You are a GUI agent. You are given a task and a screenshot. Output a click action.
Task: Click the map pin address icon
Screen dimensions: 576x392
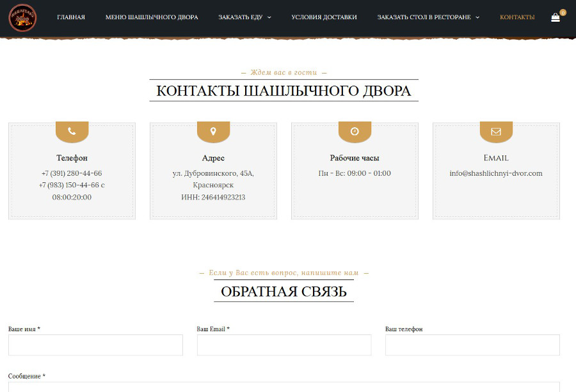[x=213, y=131]
